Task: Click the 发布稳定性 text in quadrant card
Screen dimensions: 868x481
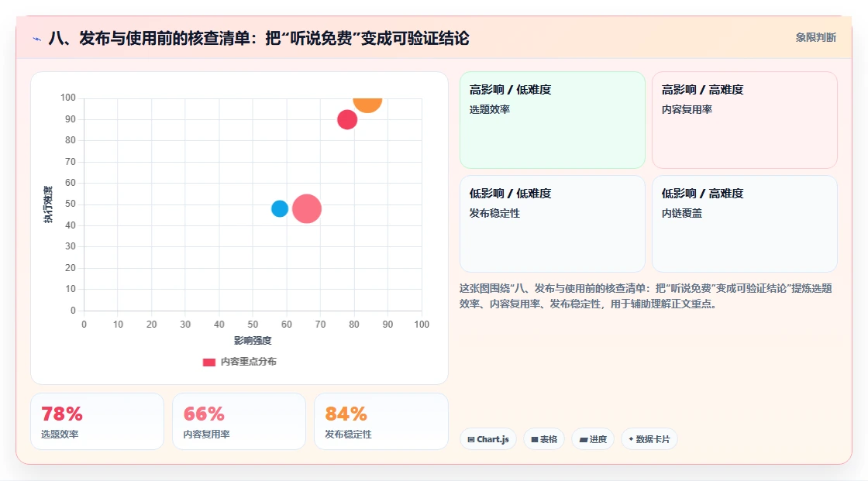Action: (495, 213)
